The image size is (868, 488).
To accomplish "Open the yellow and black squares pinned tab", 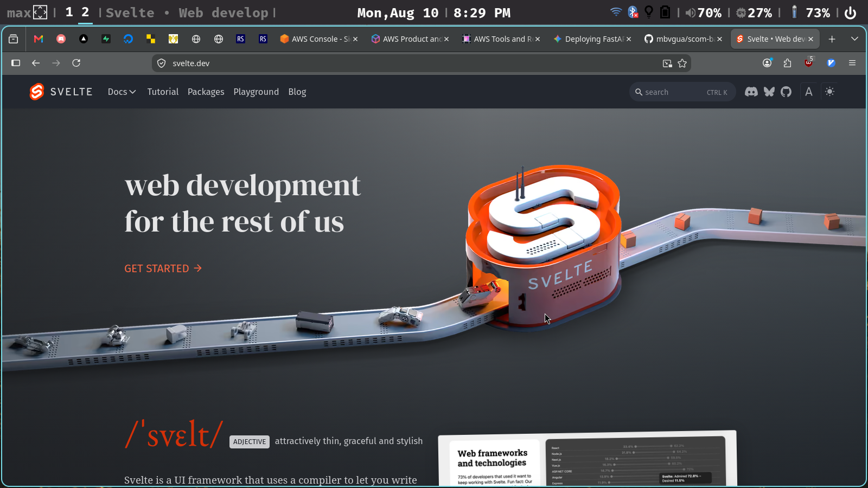I will [x=151, y=39].
